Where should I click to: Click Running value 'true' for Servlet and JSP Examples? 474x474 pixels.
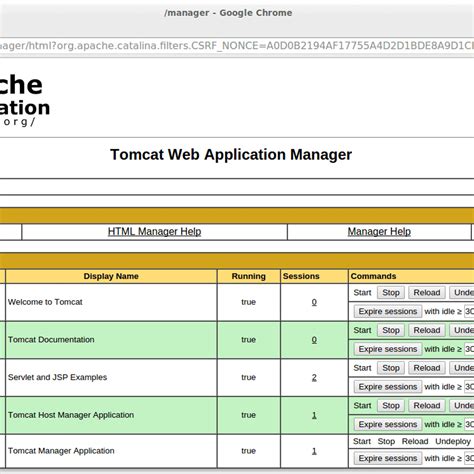click(x=249, y=377)
